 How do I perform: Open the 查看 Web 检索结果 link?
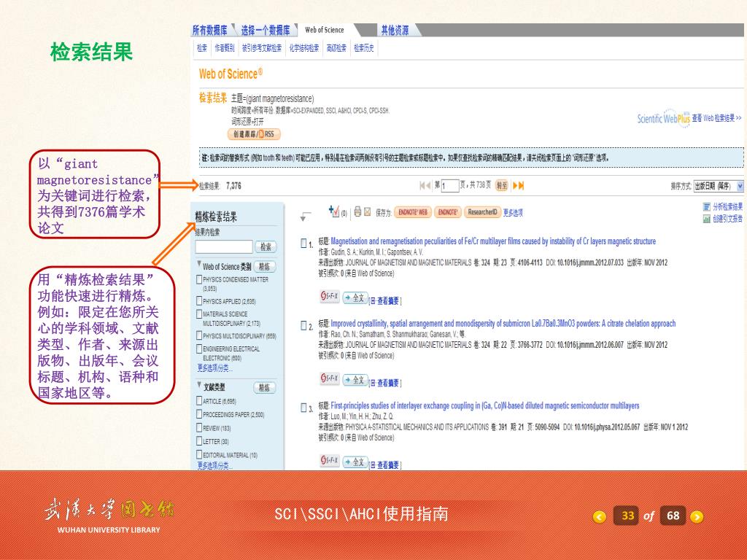click(716, 117)
